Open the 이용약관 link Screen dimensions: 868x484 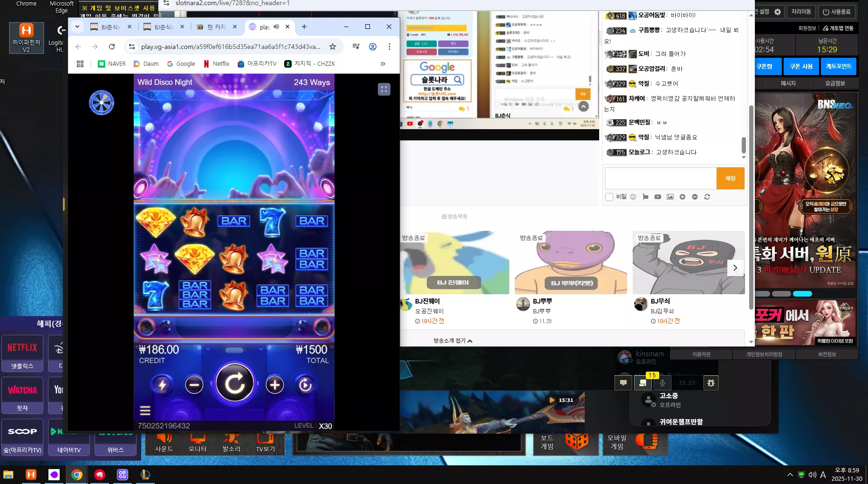tap(701, 354)
